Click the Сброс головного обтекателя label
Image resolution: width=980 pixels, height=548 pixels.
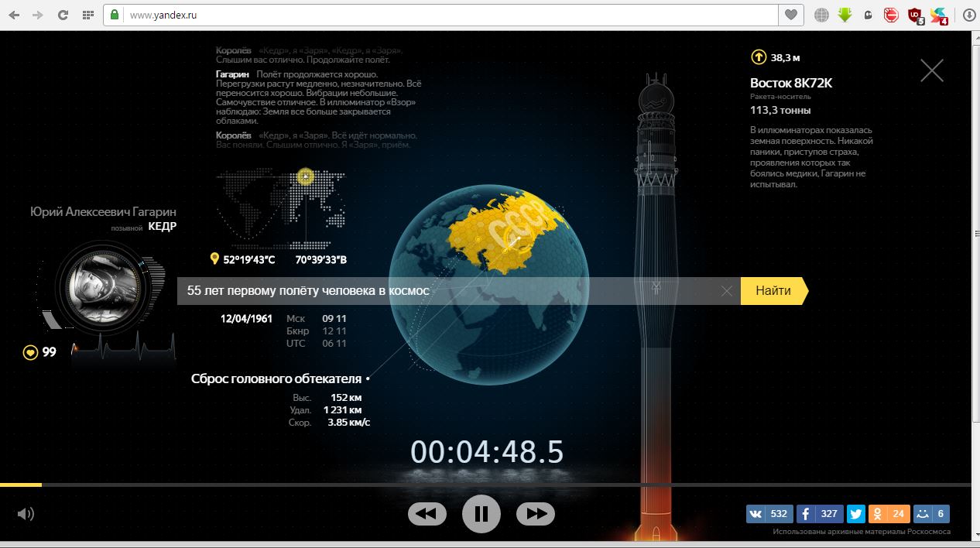[x=276, y=378]
